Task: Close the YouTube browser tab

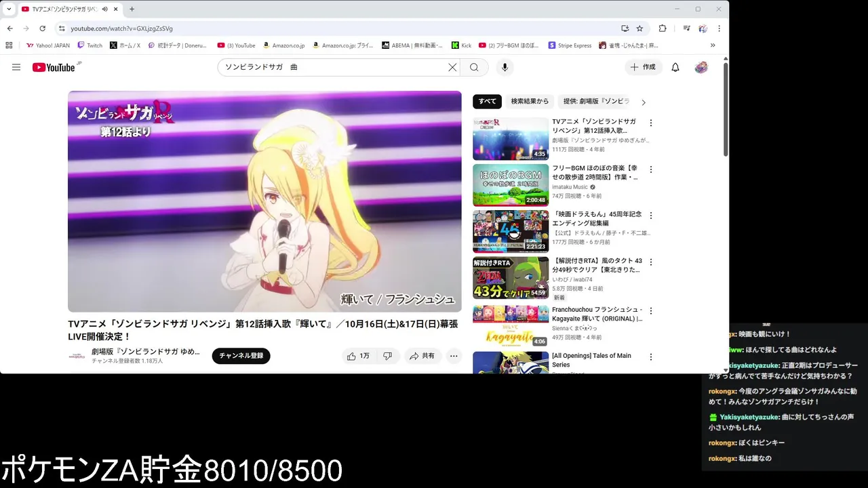Action: (x=115, y=9)
